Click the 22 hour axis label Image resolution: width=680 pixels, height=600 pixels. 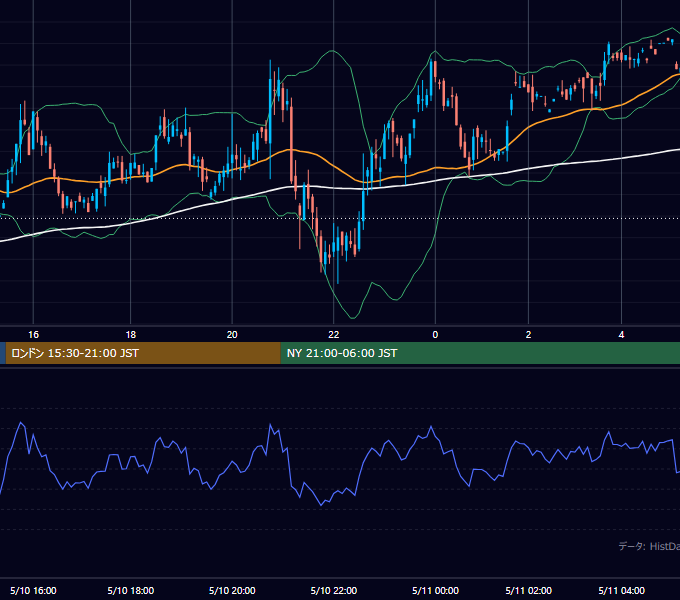tap(333, 335)
